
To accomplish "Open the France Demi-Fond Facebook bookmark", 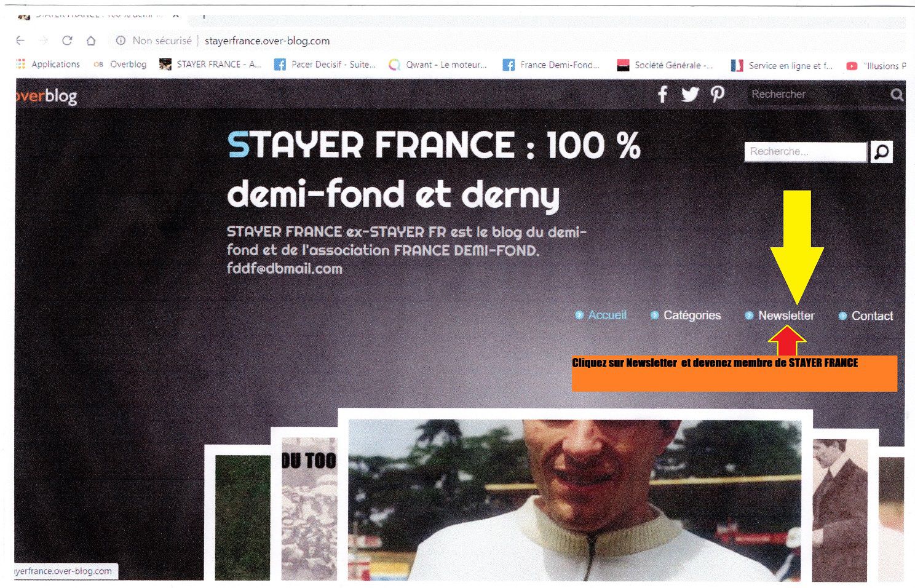I will pos(551,65).
